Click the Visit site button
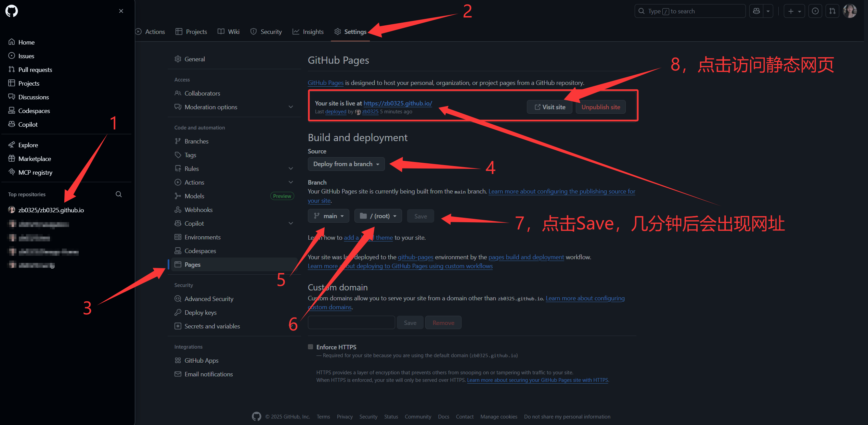 549,107
